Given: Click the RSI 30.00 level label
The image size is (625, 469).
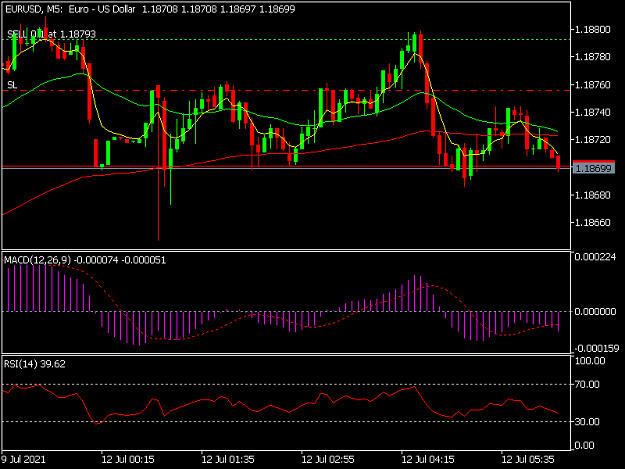Looking at the screenshot, I should (587, 422).
